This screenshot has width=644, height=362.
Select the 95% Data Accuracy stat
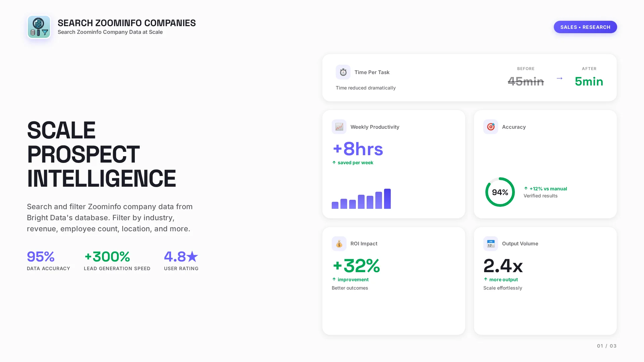click(x=41, y=257)
